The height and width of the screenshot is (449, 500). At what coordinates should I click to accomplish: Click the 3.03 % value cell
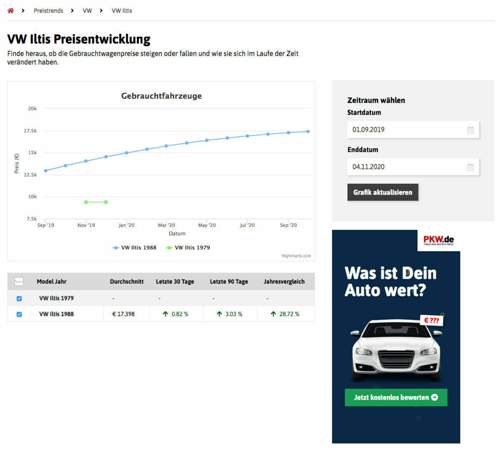tap(234, 314)
